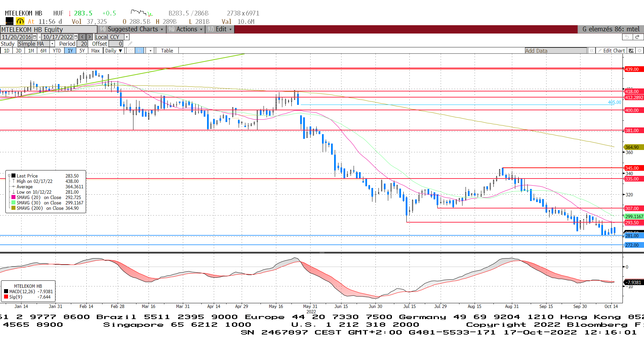
Task: Click the Period value field
Action: coord(83,44)
